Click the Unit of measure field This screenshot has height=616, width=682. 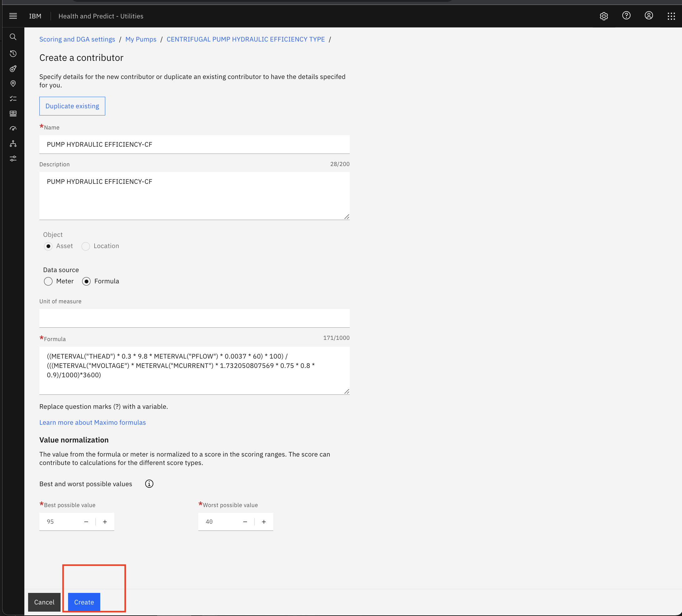point(195,318)
